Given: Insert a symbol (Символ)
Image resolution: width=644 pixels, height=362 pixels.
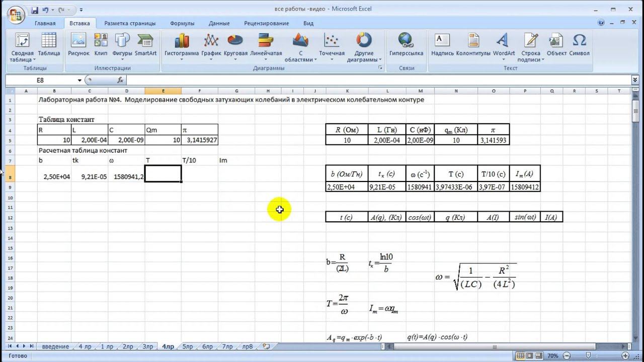Looking at the screenshot, I should coord(579,45).
